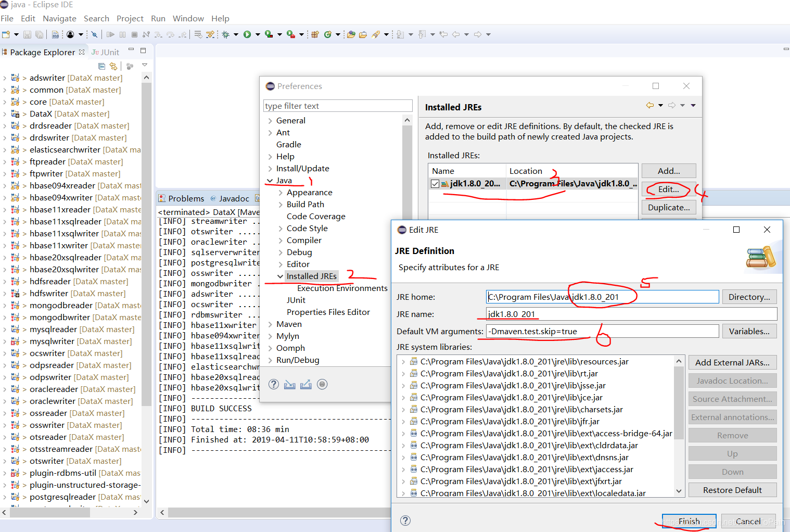Expand resources.jar library entry

pos(403,362)
